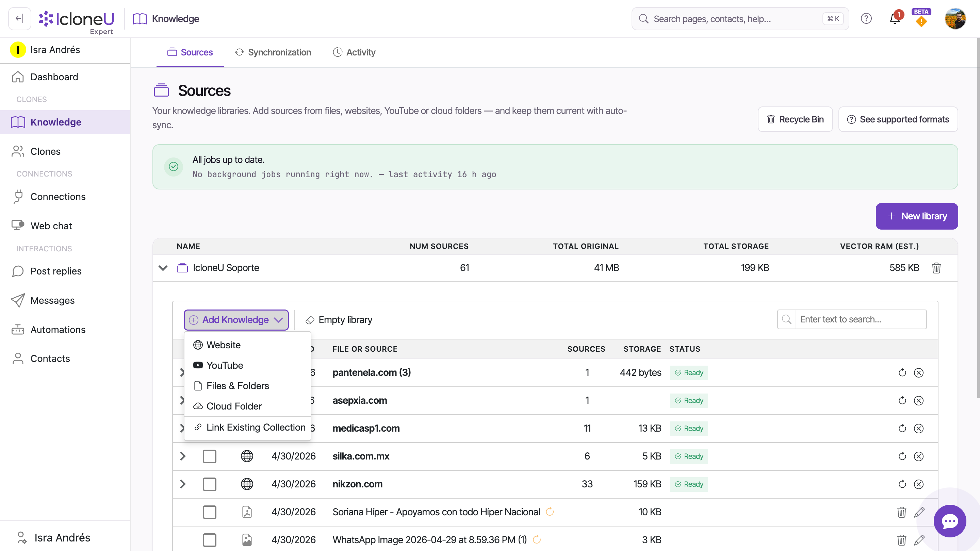The image size is (980, 551).
Task: Open Automations in the sidebar
Action: point(65,330)
